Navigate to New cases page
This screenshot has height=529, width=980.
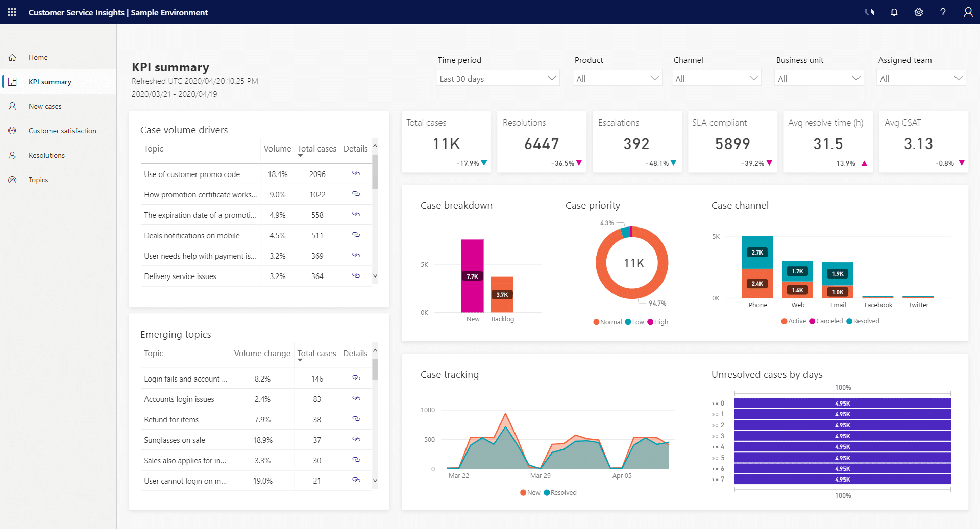coord(45,106)
